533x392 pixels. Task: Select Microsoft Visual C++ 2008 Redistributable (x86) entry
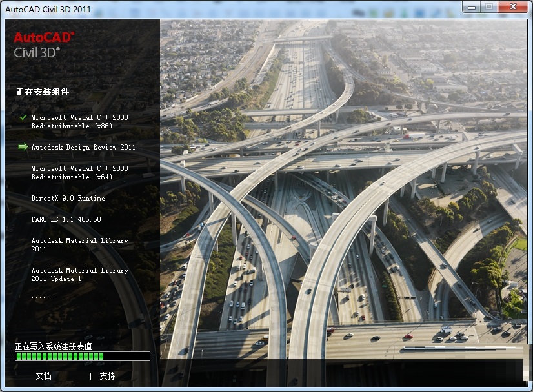[79, 122]
